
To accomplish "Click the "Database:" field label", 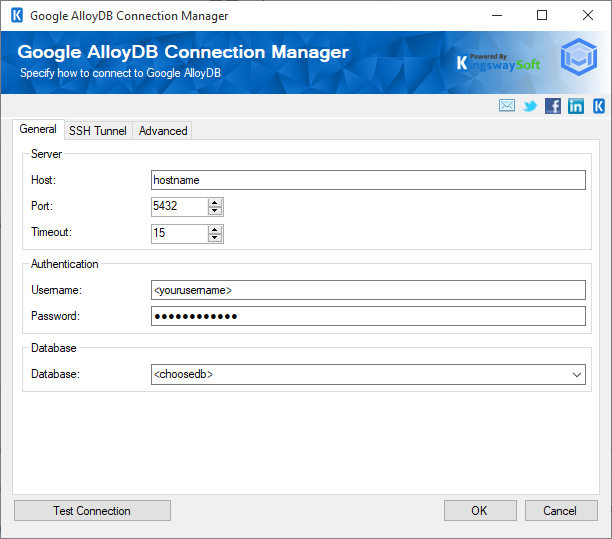I will click(x=55, y=374).
